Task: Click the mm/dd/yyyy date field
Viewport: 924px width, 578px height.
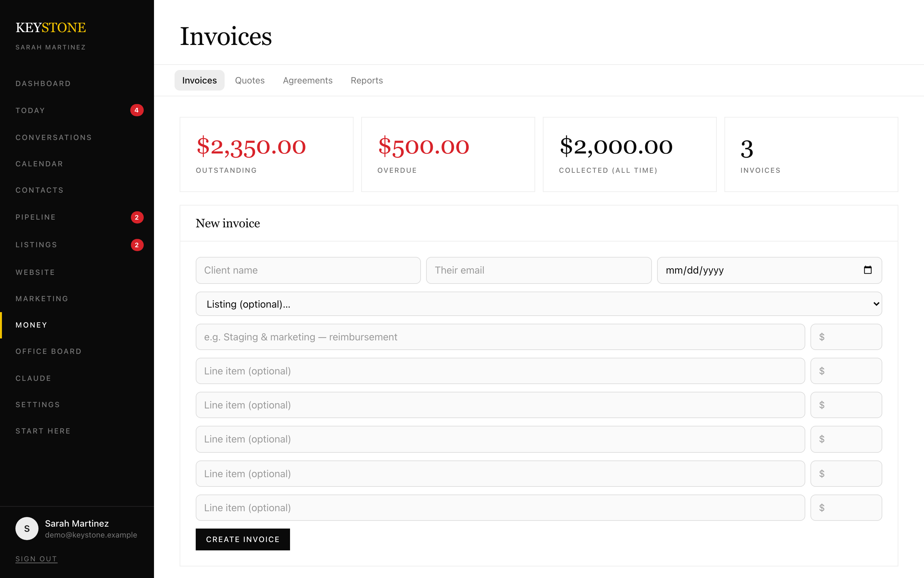Action: [769, 270]
